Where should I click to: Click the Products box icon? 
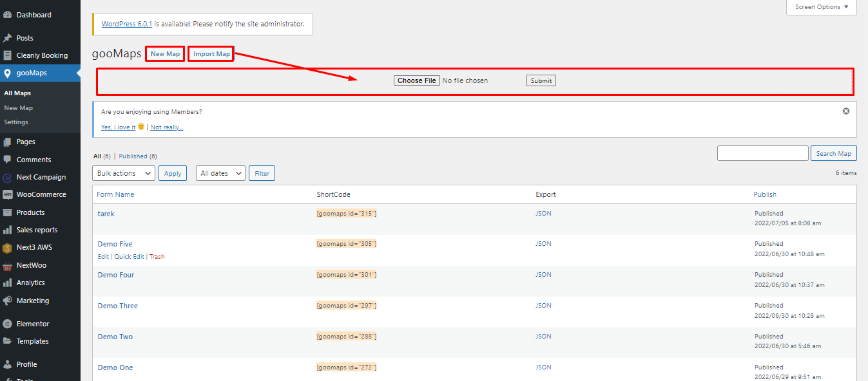click(x=8, y=212)
